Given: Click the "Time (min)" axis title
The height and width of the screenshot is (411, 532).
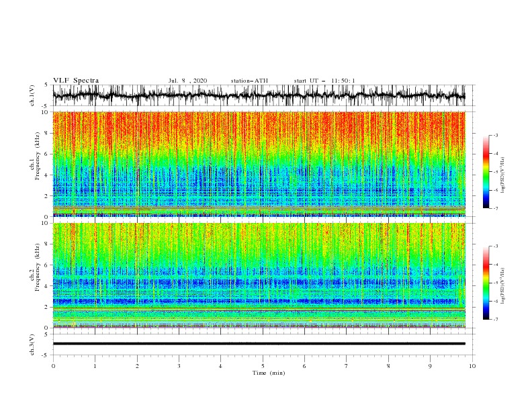Looking at the screenshot, I should (x=269, y=373).
